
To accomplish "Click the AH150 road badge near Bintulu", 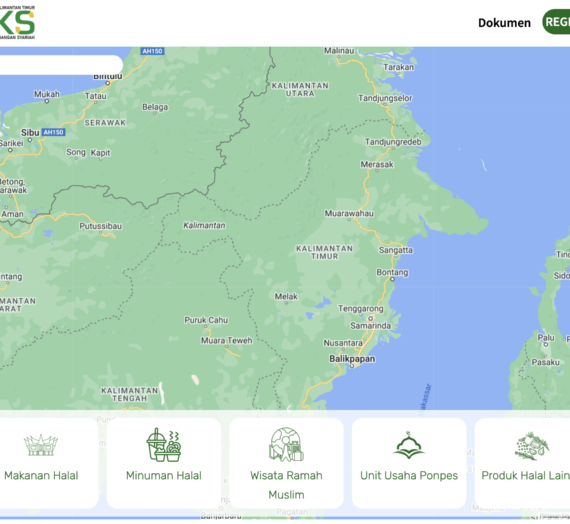I will (152, 51).
